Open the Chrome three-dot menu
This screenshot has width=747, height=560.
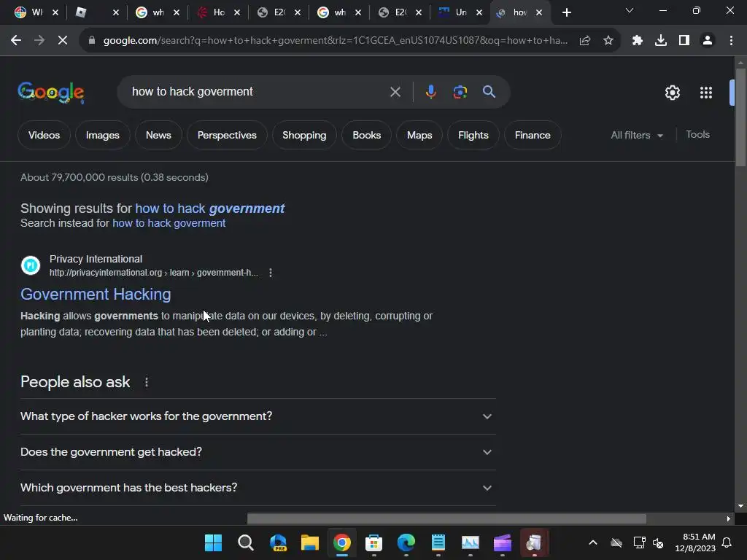731,41
